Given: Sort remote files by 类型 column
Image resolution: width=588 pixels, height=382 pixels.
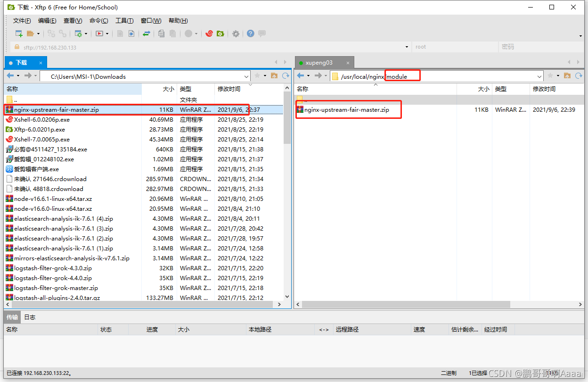Looking at the screenshot, I should point(511,89).
